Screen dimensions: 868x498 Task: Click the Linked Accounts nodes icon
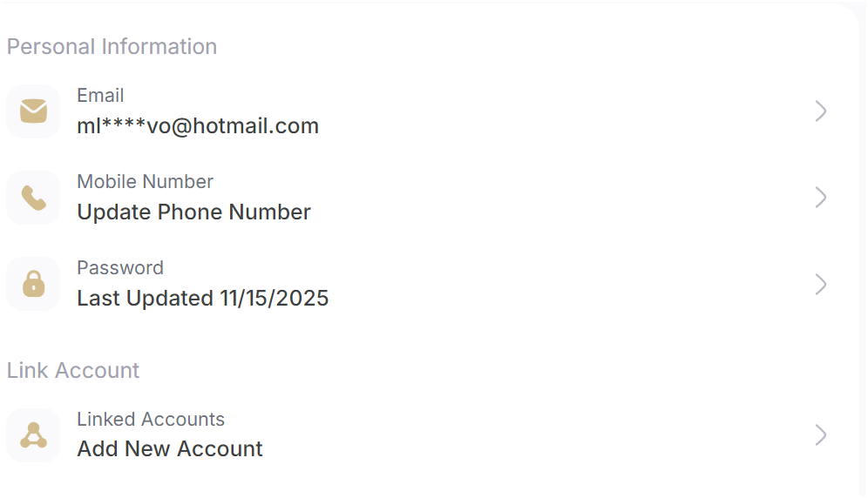coord(33,435)
